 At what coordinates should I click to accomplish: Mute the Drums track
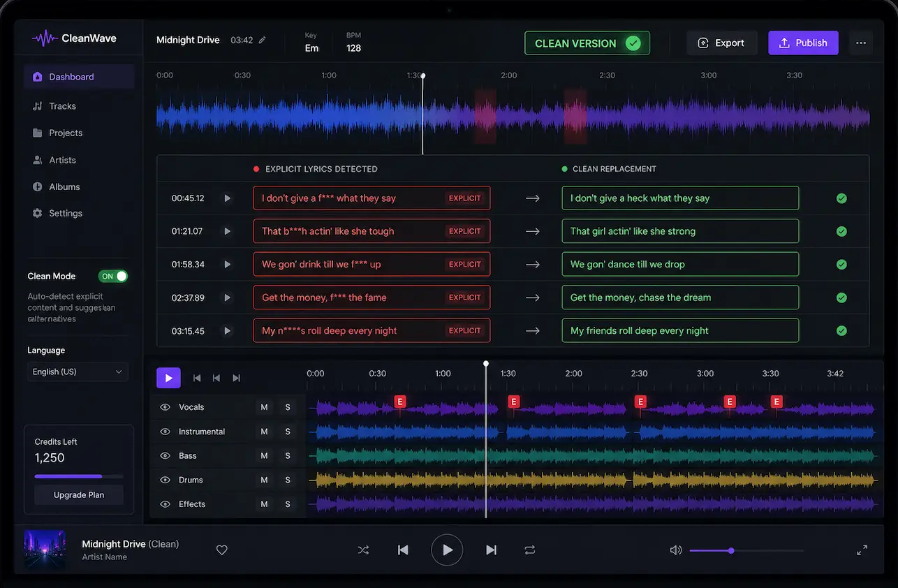point(264,480)
